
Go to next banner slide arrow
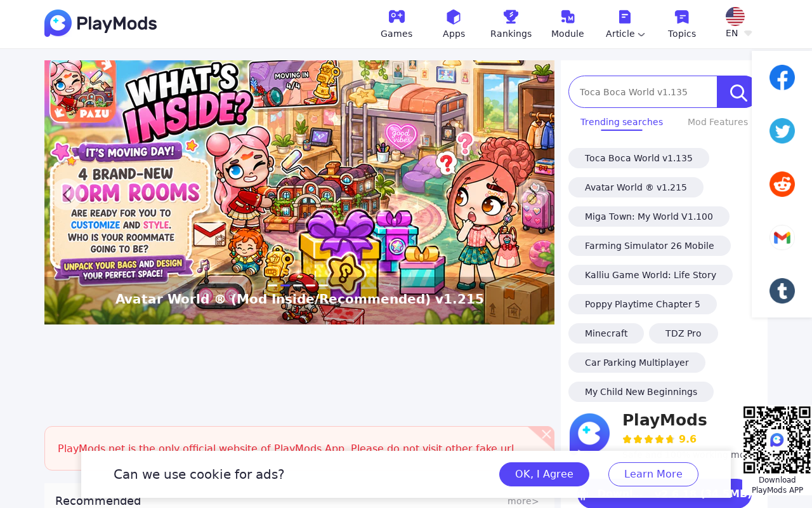(532, 194)
